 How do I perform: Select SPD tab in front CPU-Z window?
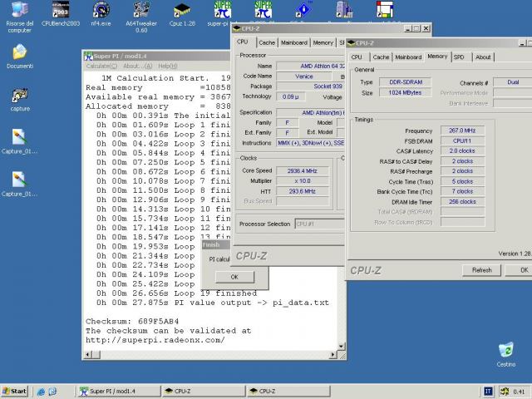click(459, 57)
